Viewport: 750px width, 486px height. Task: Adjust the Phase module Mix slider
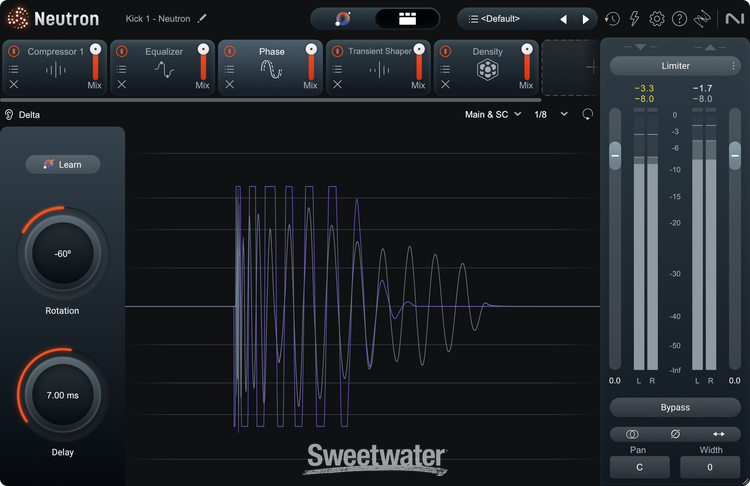[x=311, y=61]
